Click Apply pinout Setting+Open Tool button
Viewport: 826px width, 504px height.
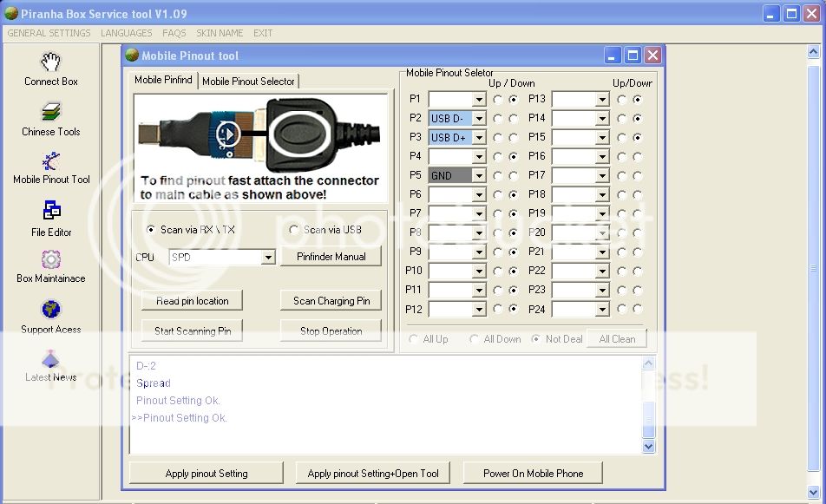(x=373, y=473)
